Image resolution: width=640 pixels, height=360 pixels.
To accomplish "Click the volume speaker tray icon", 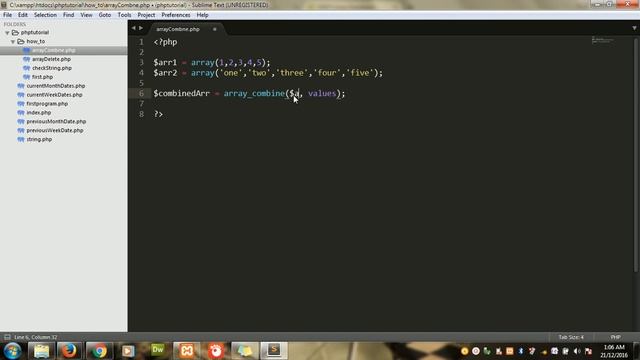I will tap(577, 351).
